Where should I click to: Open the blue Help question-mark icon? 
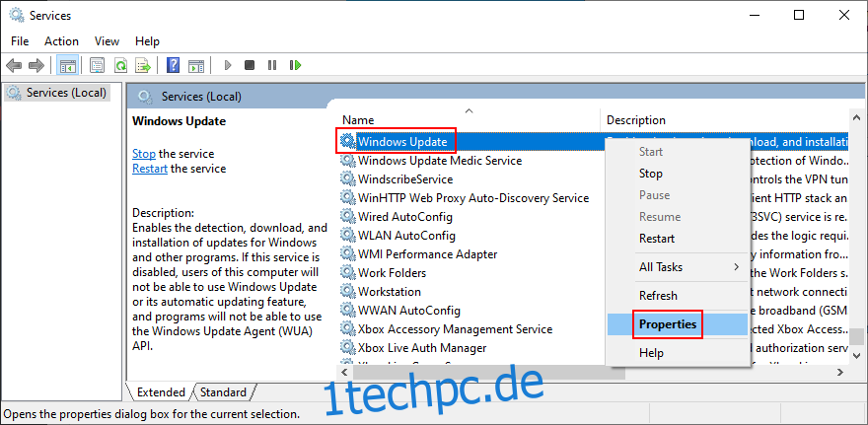click(174, 65)
